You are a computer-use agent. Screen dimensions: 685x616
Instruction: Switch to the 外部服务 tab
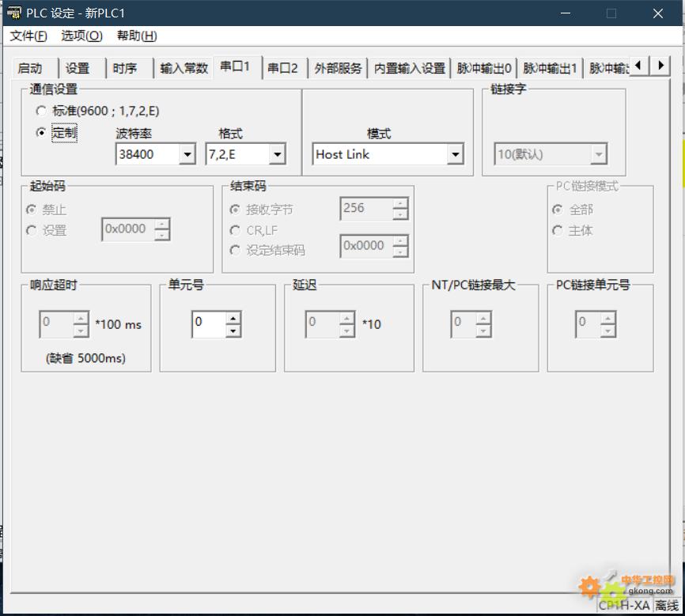coord(338,69)
